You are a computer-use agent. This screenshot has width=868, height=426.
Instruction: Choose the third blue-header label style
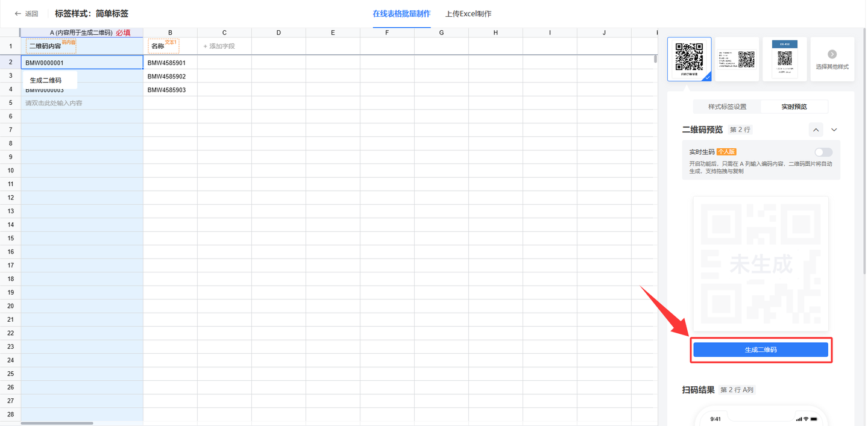pyautogui.click(x=784, y=58)
